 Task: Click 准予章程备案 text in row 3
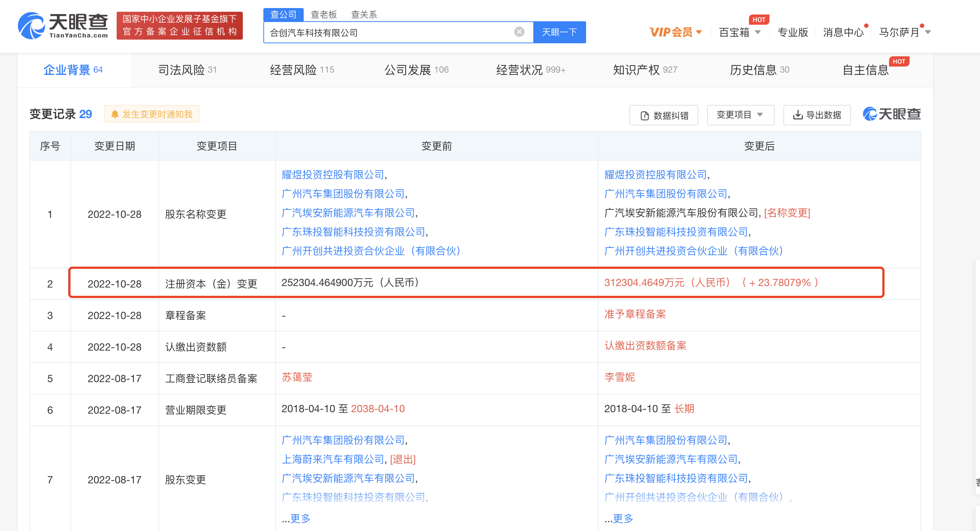[635, 314]
